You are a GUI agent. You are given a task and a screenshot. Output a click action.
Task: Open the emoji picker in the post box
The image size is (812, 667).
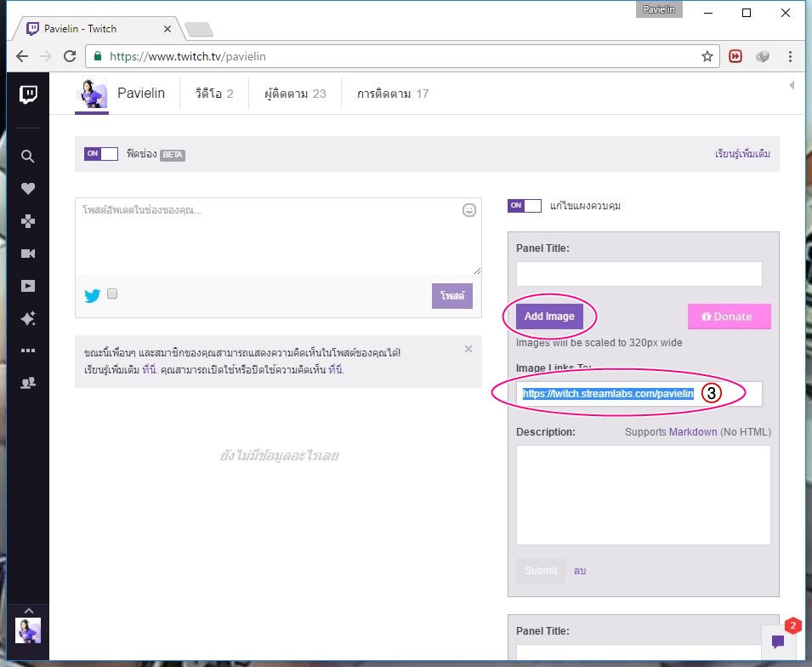tap(469, 210)
